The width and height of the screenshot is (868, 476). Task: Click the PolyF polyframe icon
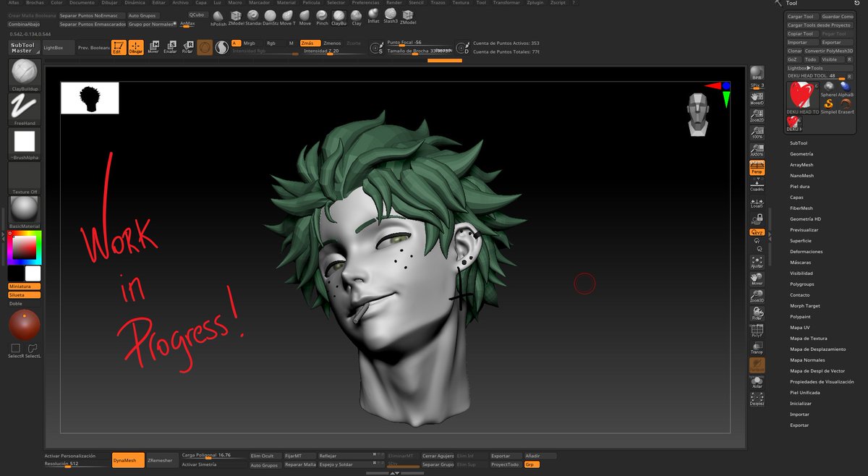[757, 331]
